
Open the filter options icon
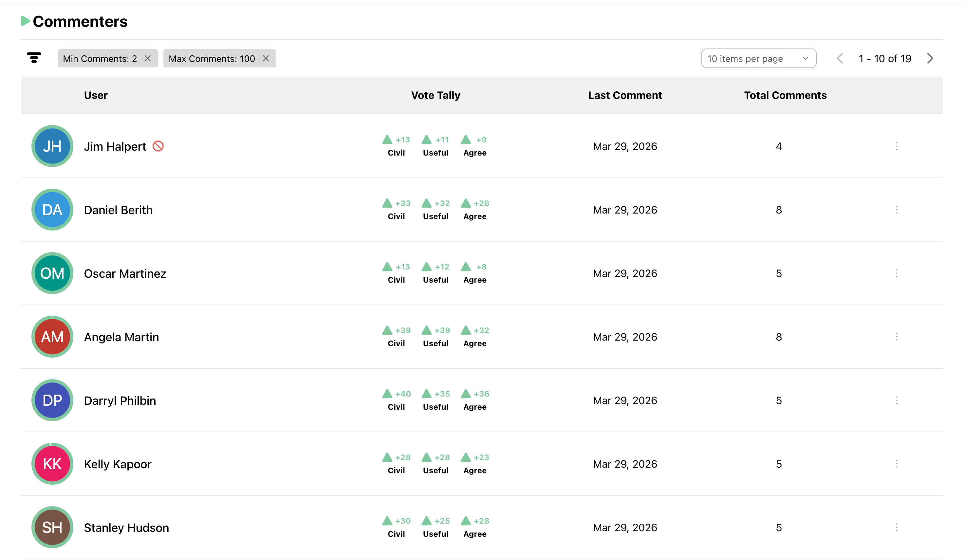tap(34, 58)
